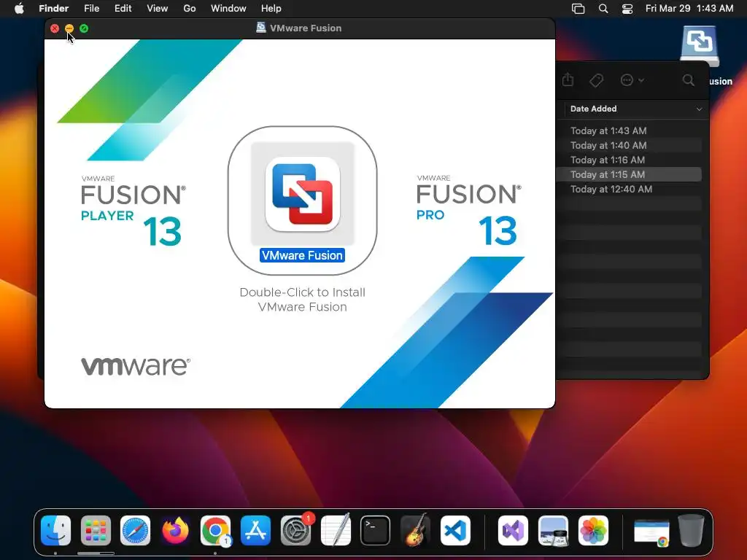Minimize the VMware Fusion window
Screen dimensions: 747x560
click(69, 28)
